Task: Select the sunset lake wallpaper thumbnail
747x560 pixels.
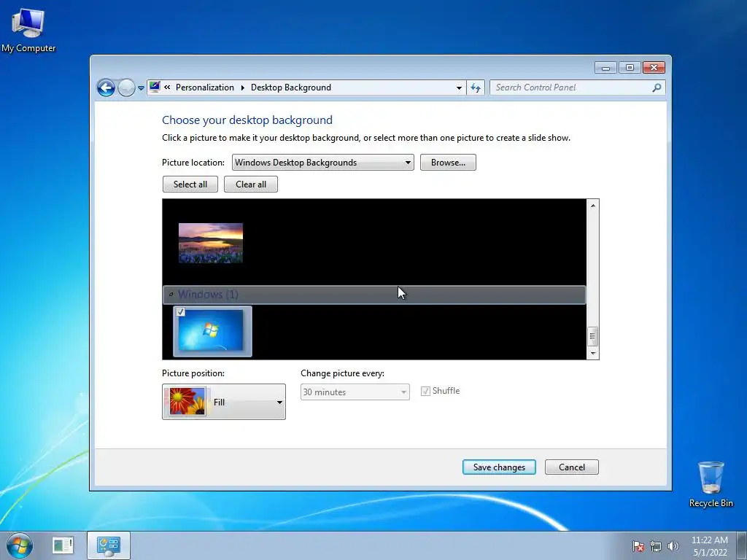Action: 211,243
